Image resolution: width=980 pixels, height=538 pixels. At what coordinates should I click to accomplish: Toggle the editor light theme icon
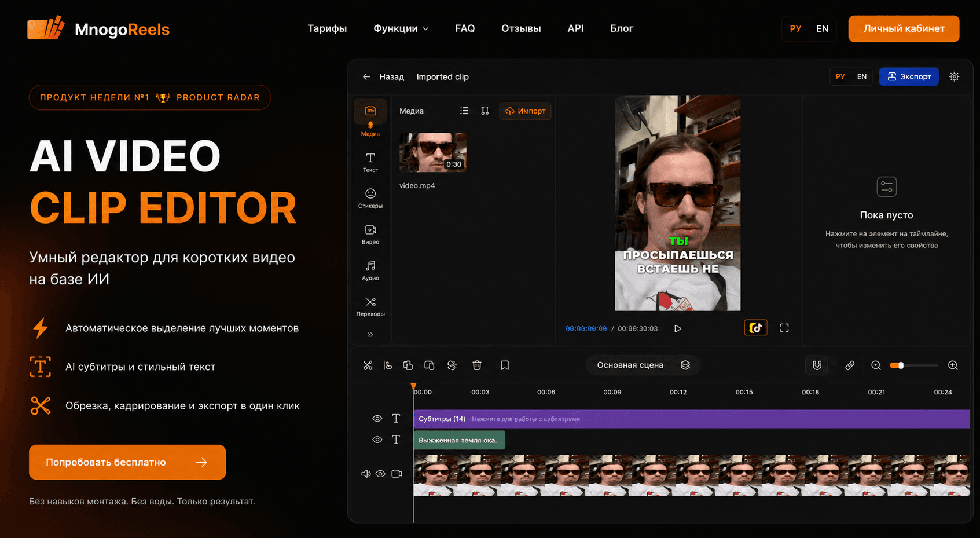955,76
